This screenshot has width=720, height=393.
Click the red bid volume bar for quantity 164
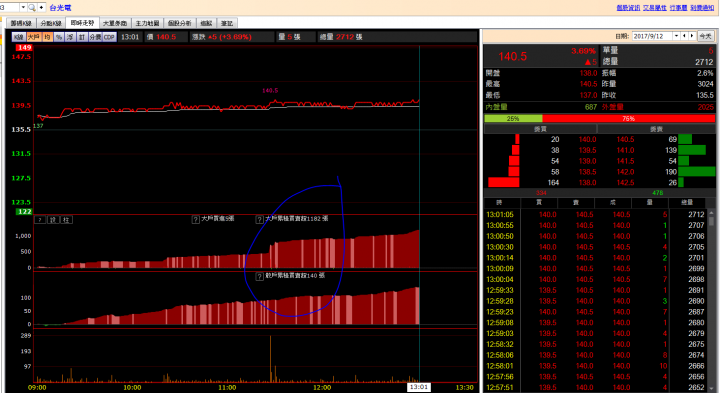pos(504,183)
